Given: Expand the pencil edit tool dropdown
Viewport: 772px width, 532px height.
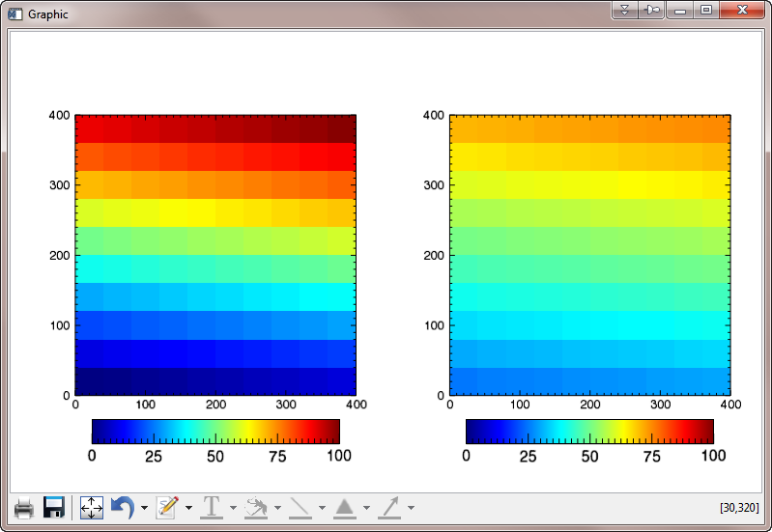Looking at the screenshot, I should tap(189, 508).
